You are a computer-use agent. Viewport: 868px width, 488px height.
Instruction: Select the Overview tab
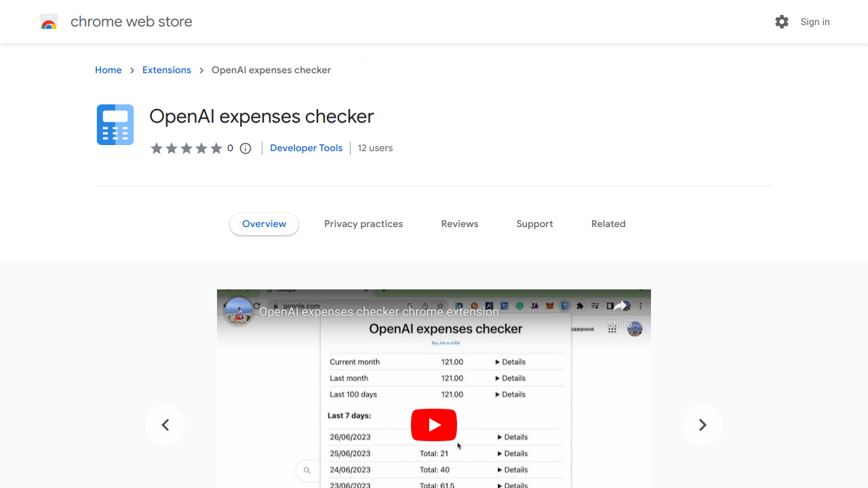(264, 224)
